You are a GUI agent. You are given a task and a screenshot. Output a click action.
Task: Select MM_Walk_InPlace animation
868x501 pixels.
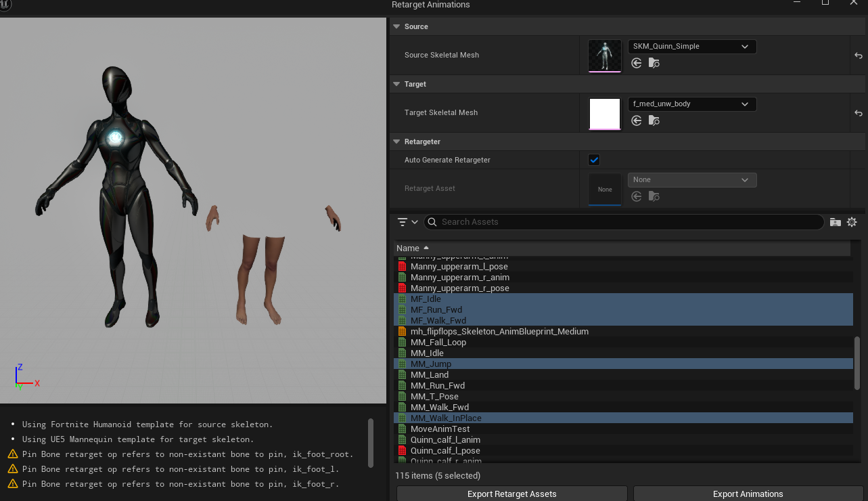(x=623, y=418)
